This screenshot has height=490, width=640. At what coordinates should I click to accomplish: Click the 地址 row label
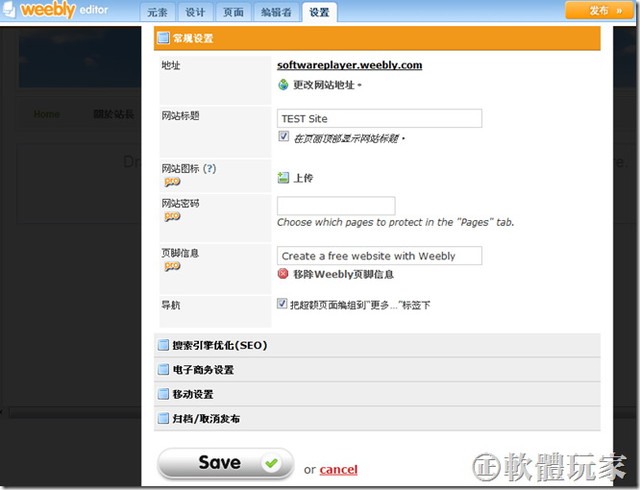171,65
